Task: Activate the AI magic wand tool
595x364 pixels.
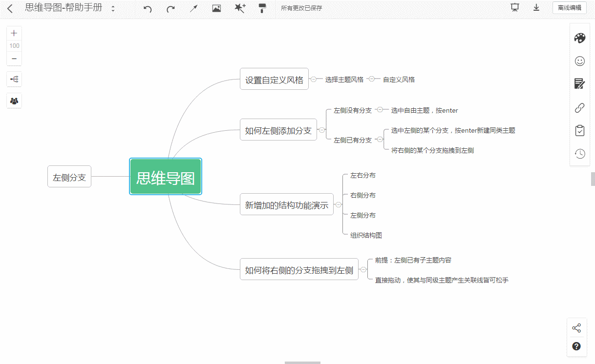Action: (x=239, y=8)
